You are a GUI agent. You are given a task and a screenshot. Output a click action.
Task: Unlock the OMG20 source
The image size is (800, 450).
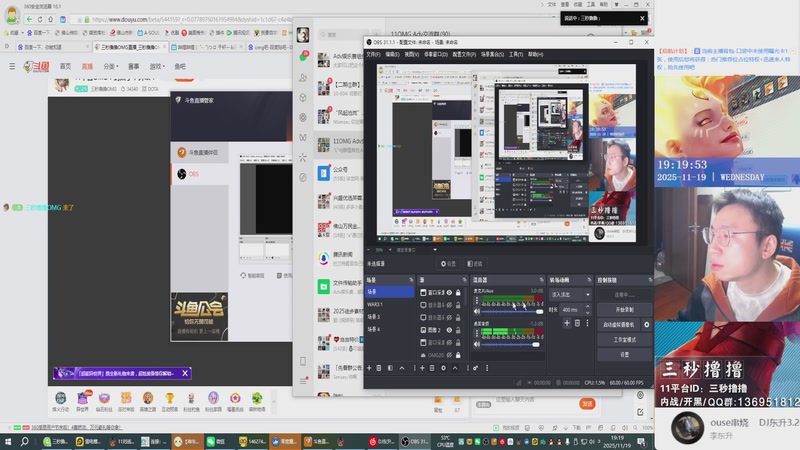pos(458,355)
